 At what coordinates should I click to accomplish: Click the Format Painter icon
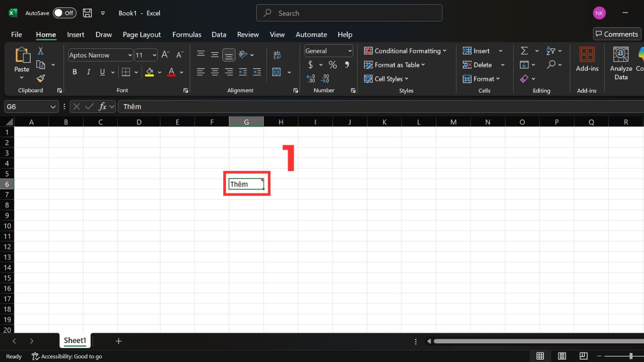(40, 78)
